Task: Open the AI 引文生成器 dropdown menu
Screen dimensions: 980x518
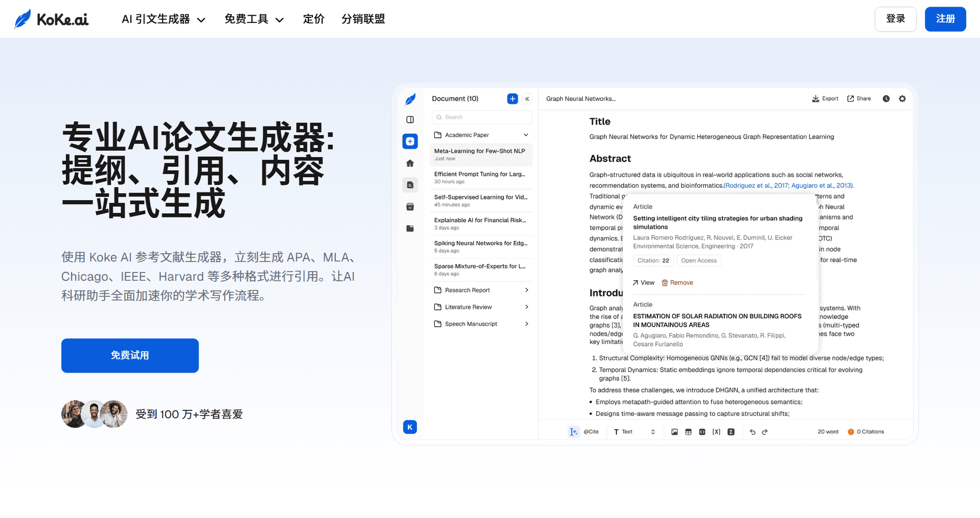Action: [163, 19]
